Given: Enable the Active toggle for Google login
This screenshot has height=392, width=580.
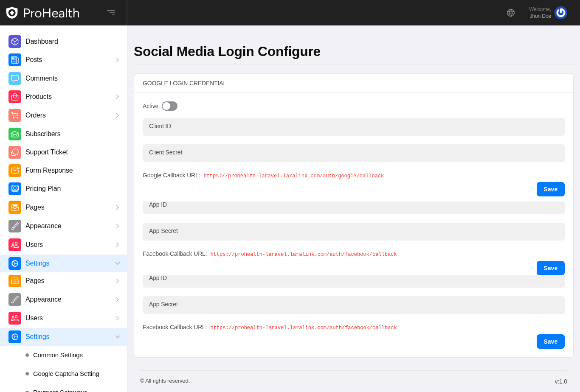Looking at the screenshot, I should [169, 106].
